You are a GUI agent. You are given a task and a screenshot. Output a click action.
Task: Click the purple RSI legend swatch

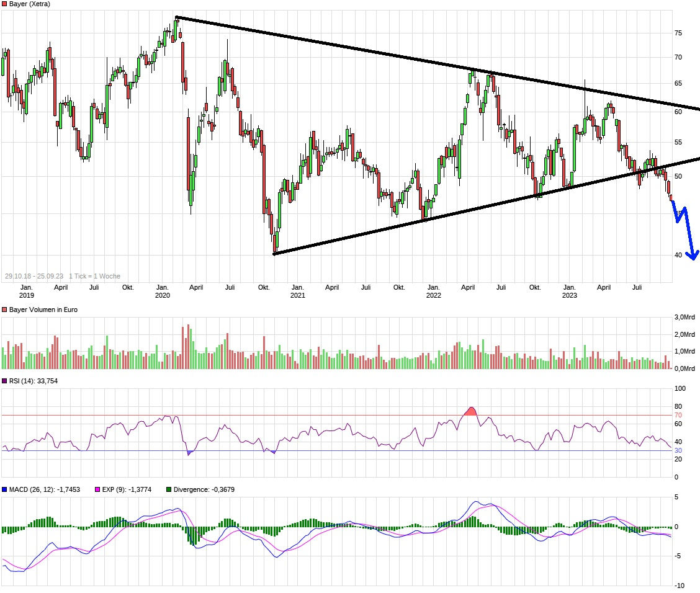[x=4, y=381]
